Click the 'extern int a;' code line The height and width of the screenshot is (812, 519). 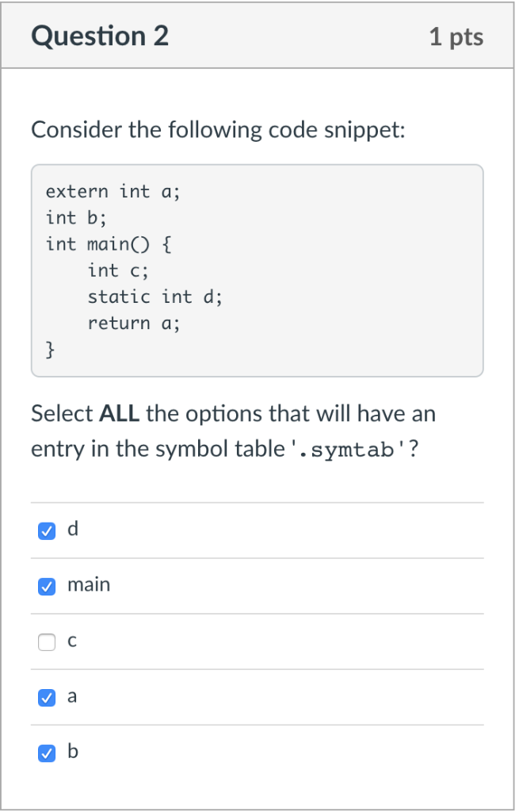coord(113,192)
